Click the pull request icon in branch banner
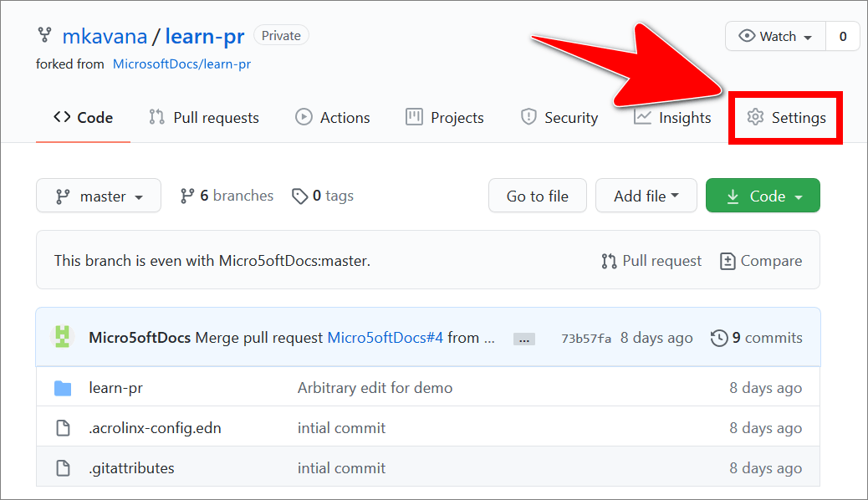This screenshot has width=868, height=500. [609, 261]
